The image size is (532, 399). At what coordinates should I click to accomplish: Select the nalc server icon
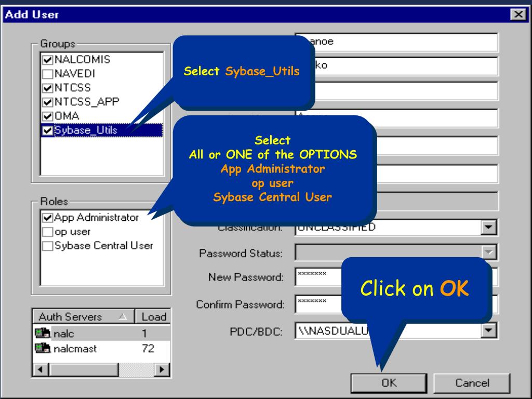tap(43, 333)
